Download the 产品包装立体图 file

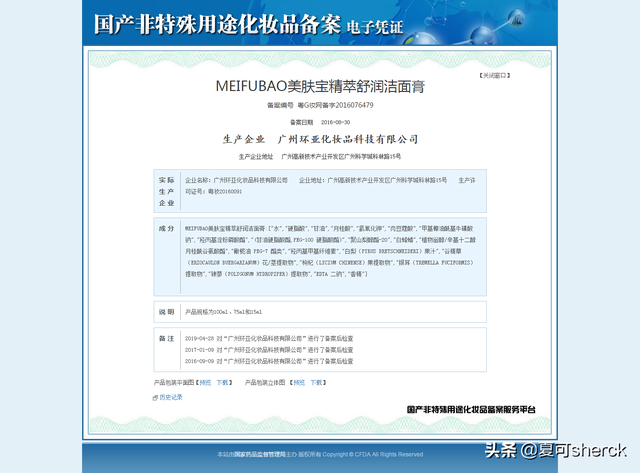pyautogui.click(x=316, y=382)
